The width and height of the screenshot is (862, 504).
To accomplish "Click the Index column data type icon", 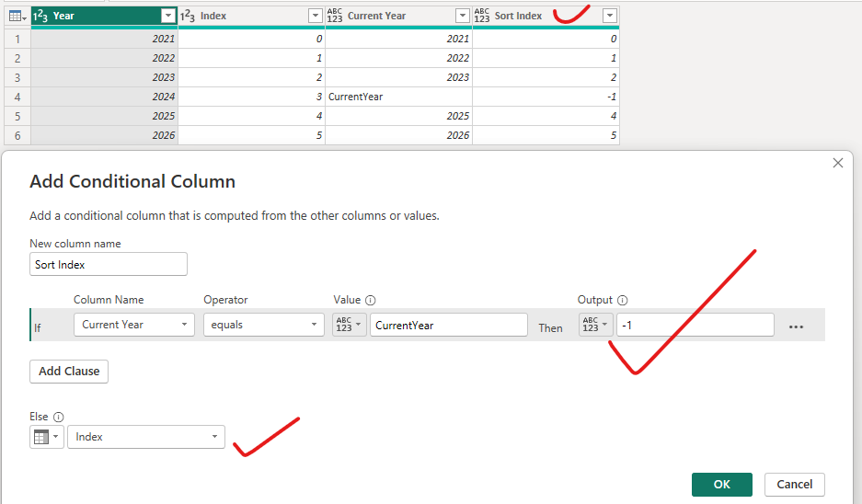I will click(188, 16).
